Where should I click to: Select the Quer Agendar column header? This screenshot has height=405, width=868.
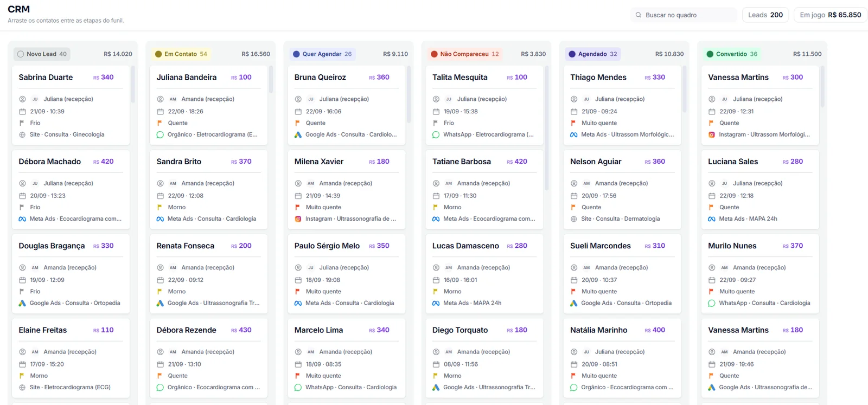322,54
